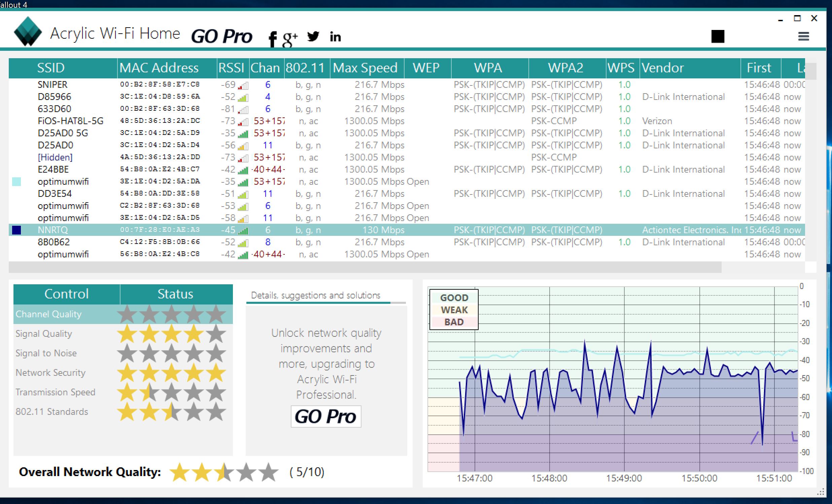The width and height of the screenshot is (832, 504).
Task: Select Channel Quality control row
Action: tap(49, 314)
